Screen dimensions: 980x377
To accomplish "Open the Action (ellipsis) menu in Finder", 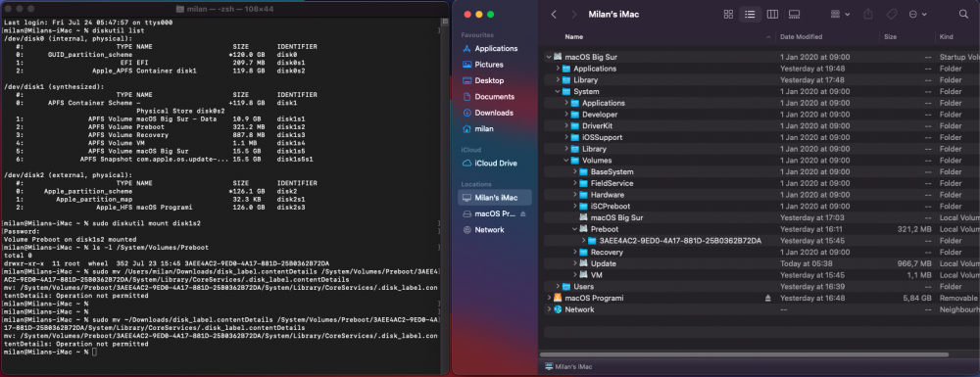I will (x=917, y=15).
